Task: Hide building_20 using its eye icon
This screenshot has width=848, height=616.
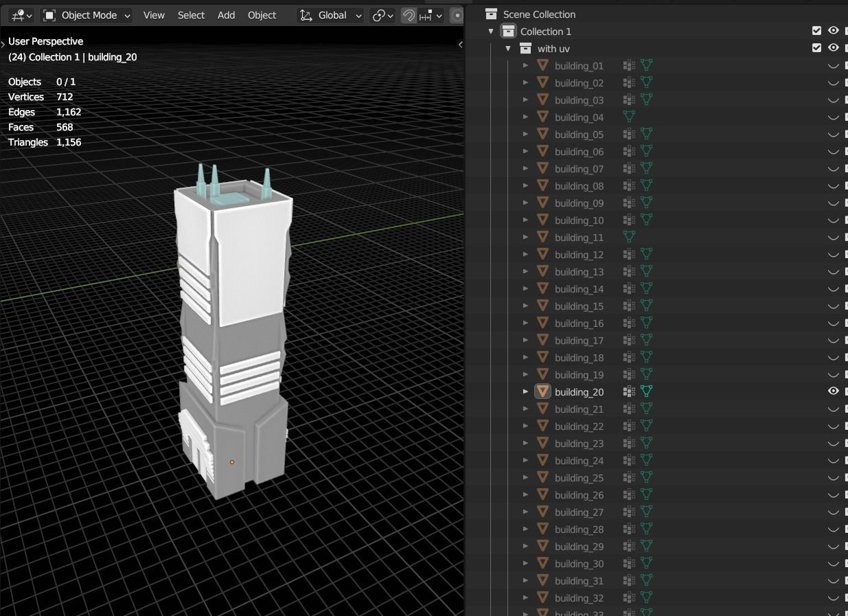Action: [x=833, y=391]
